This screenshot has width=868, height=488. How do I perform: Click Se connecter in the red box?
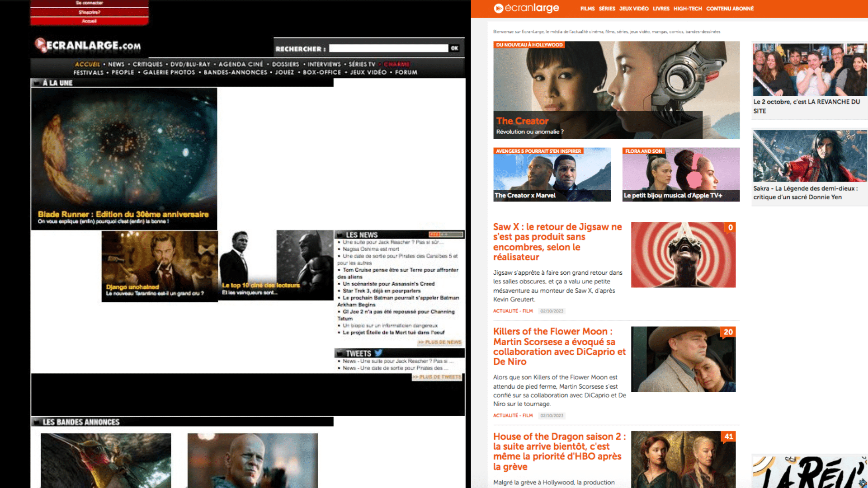[x=90, y=3]
